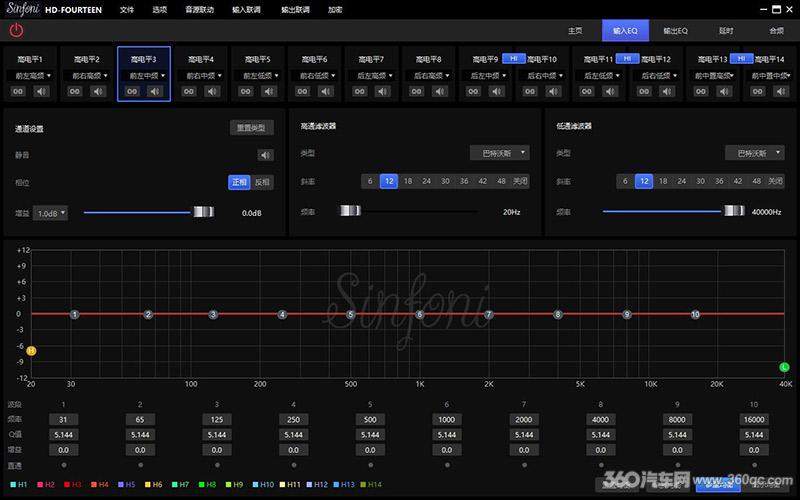Click link icon under 高电平7
This screenshot has height=500, width=800.
(x=360, y=92)
